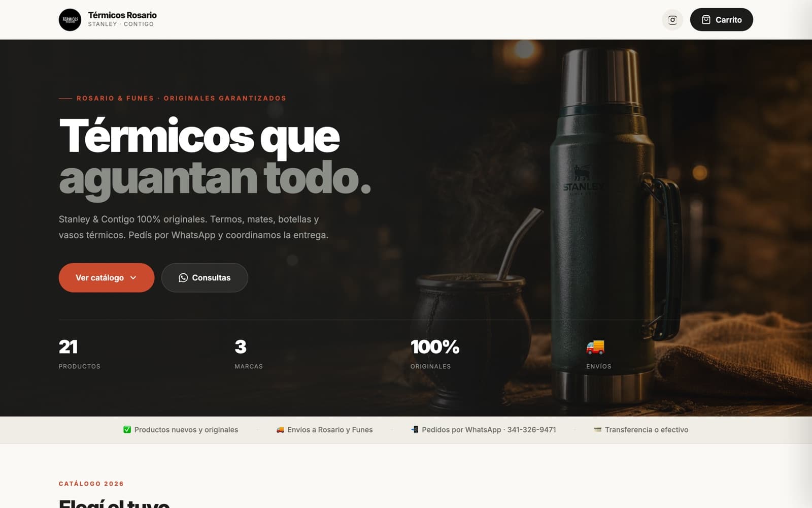
Task: Click the Térmicos Rosario round logo
Action: 70,20
